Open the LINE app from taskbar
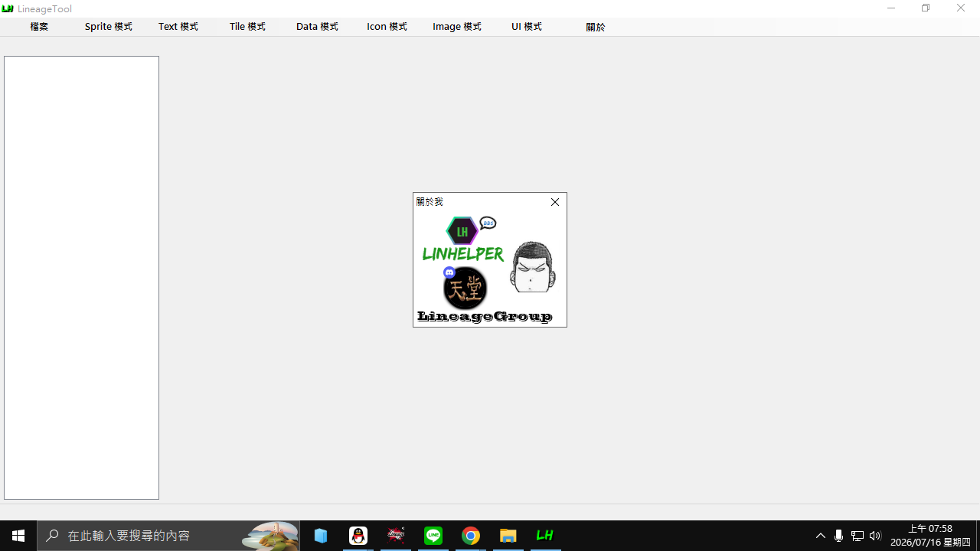Image resolution: width=980 pixels, height=551 pixels. click(433, 536)
